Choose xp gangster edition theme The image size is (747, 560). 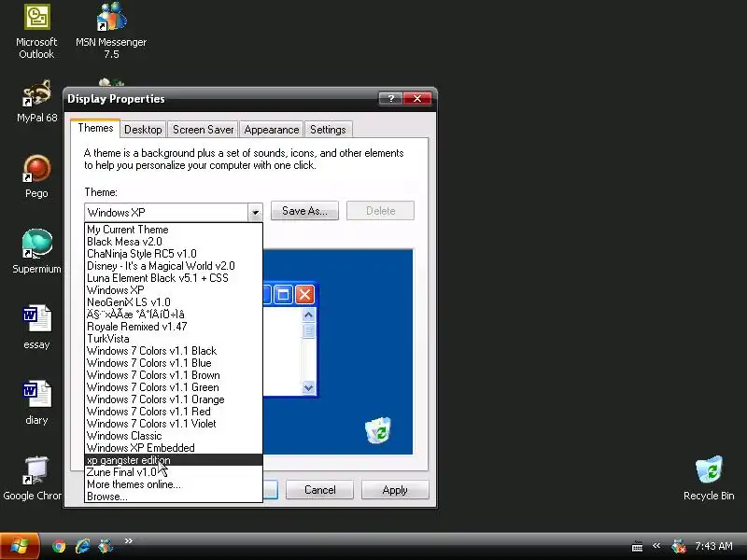coord(174,460)
